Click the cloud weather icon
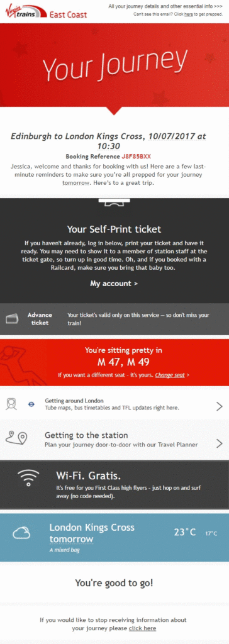 pos(21,533)
